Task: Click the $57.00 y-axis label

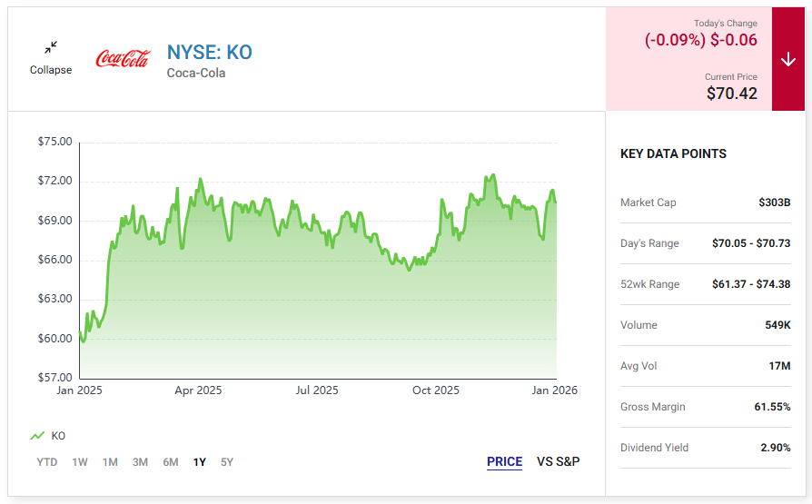Action: 54,378
